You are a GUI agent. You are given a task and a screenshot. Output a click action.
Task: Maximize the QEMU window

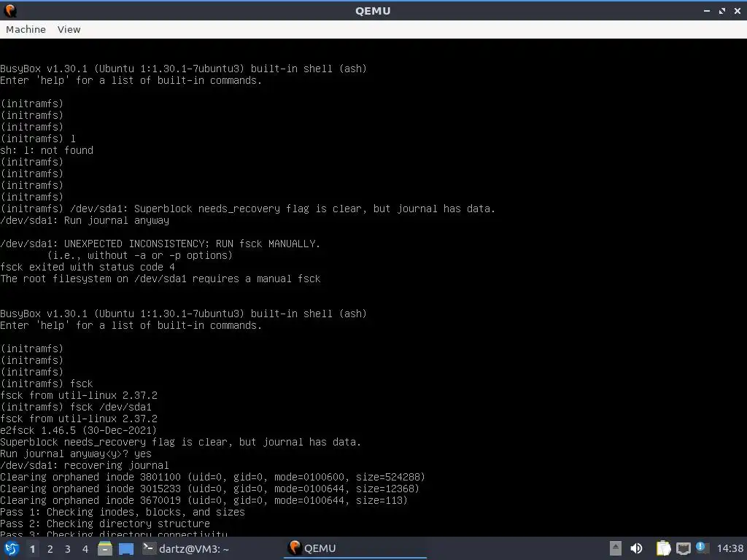point(722,10)
